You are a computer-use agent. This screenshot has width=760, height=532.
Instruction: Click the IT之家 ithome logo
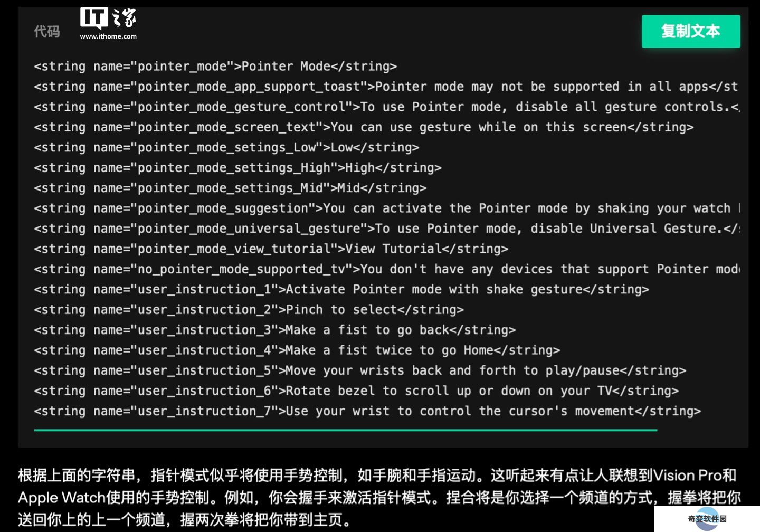tap(108, 18)
